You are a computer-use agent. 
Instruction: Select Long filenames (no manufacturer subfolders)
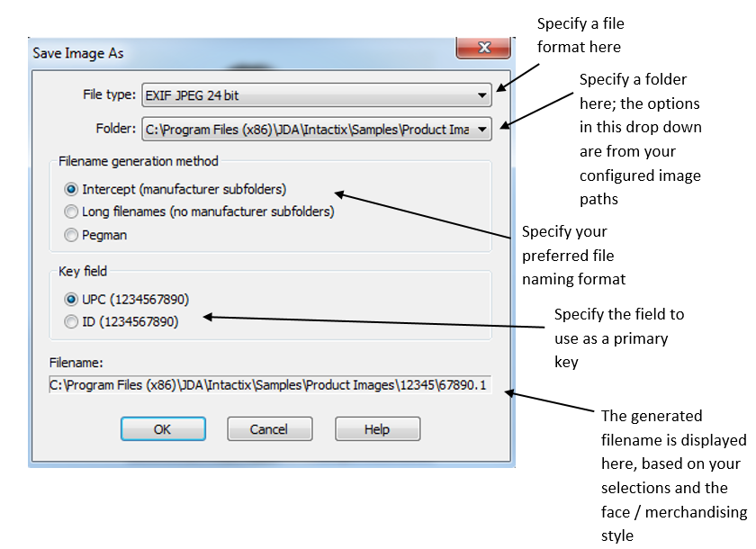[71, 211]
